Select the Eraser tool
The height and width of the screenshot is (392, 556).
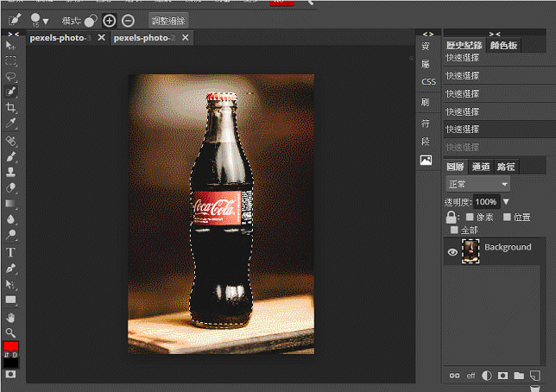10,187
